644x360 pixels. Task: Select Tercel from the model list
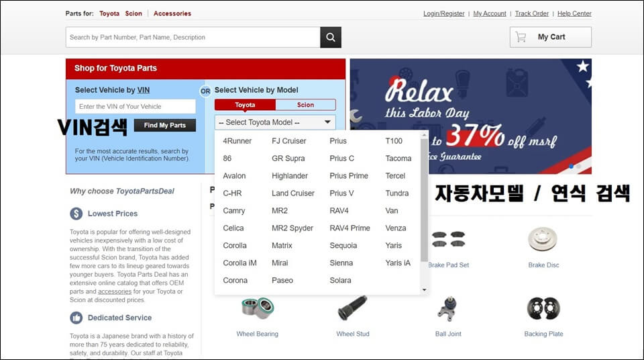(395, 176)
